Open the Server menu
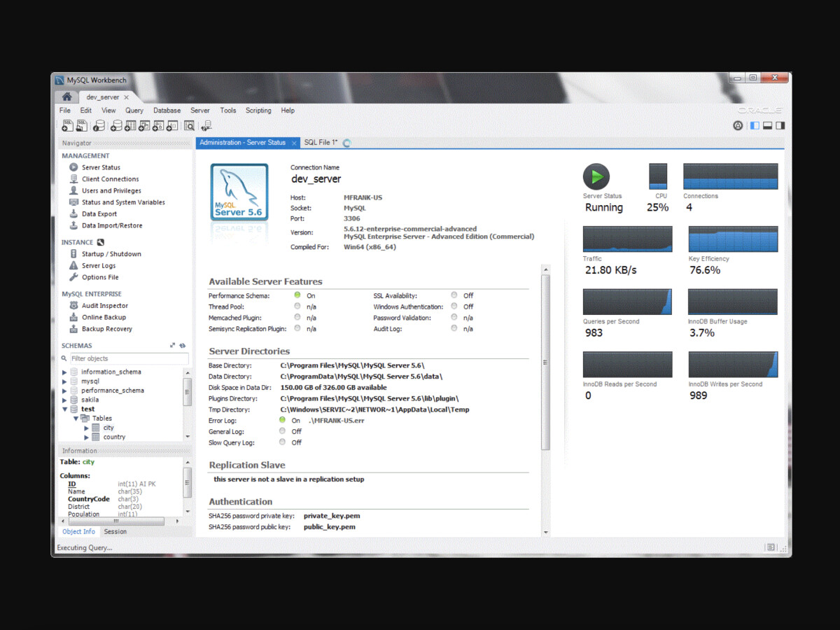840x630 pixels. [x=199, y=111]
